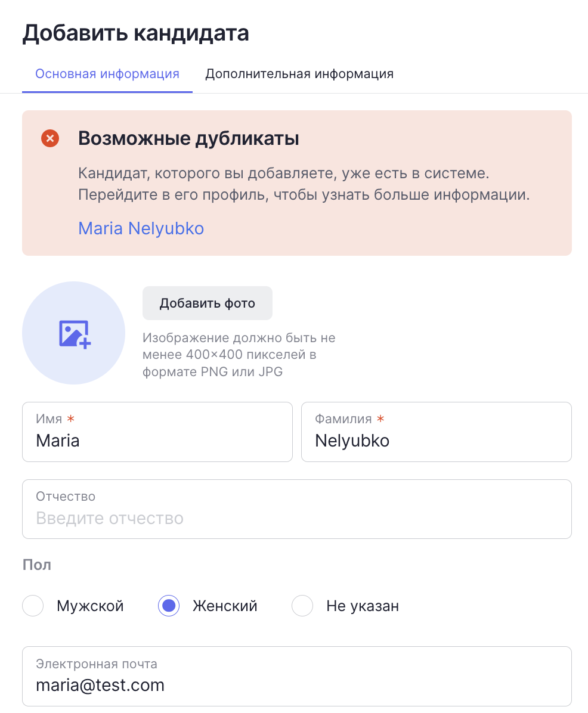Click the Возможные дубликаты alert heading
The height and width of the screenshot is (713, 588).
(x=188, y=138)
